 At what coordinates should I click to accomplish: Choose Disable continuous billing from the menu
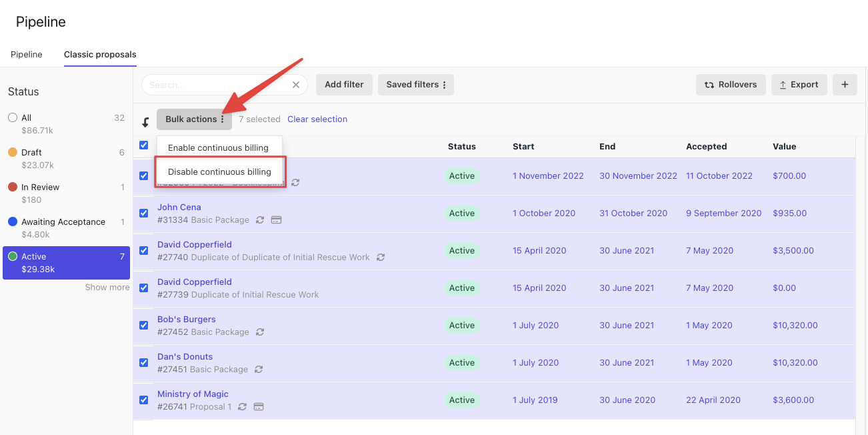click(219, 171)
